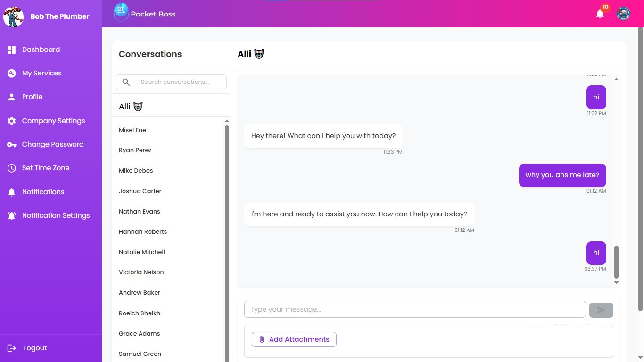Click the Pocket Boss logo icon
Image resolution: width=644 pixels, height=362 pixels.
pyautogui.click(x=121, y=13)
